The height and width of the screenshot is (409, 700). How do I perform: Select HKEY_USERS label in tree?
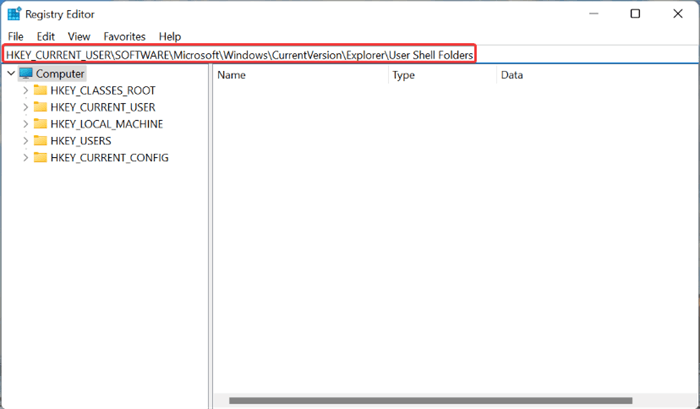coord(81,141)
